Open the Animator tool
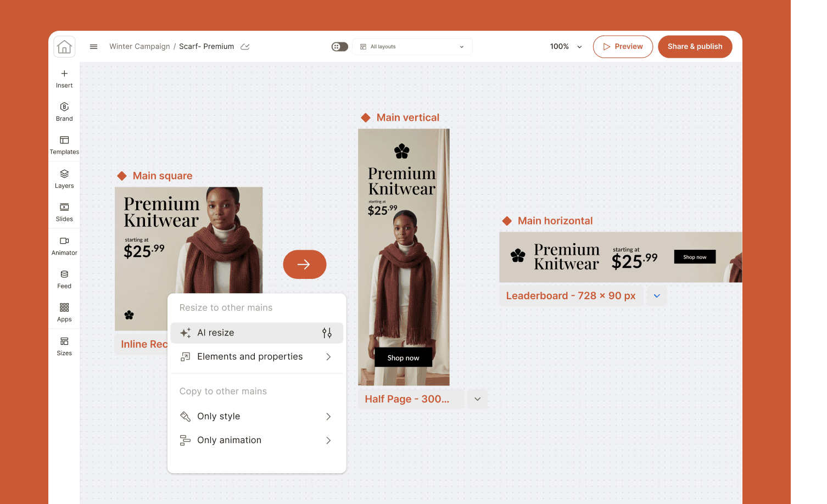 64,246
